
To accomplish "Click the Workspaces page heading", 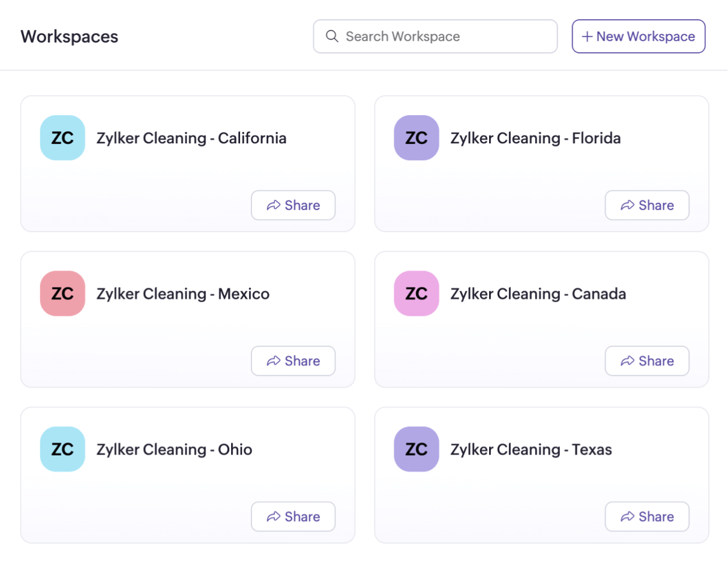I will (x=69, y=37).
